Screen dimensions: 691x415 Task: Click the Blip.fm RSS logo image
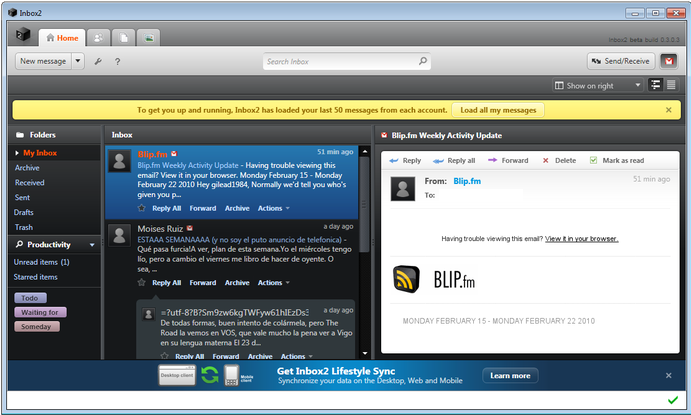[406, 279]
